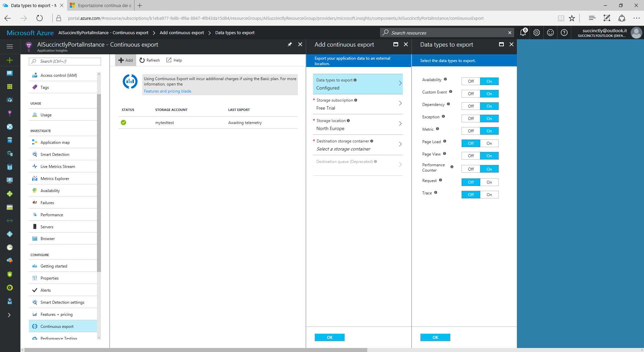Turn off Availability data type export
Screen dimensions: 644x352
[x=471, y=81]
